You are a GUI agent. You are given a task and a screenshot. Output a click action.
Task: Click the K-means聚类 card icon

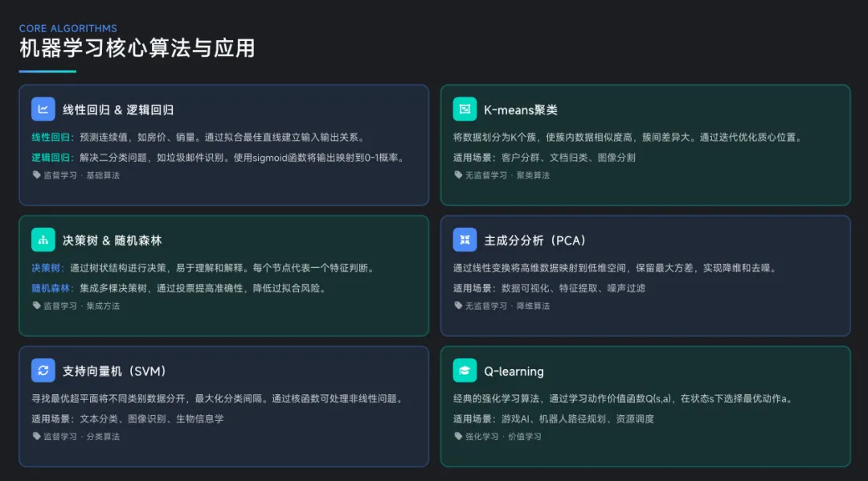(x=465, y=109)
